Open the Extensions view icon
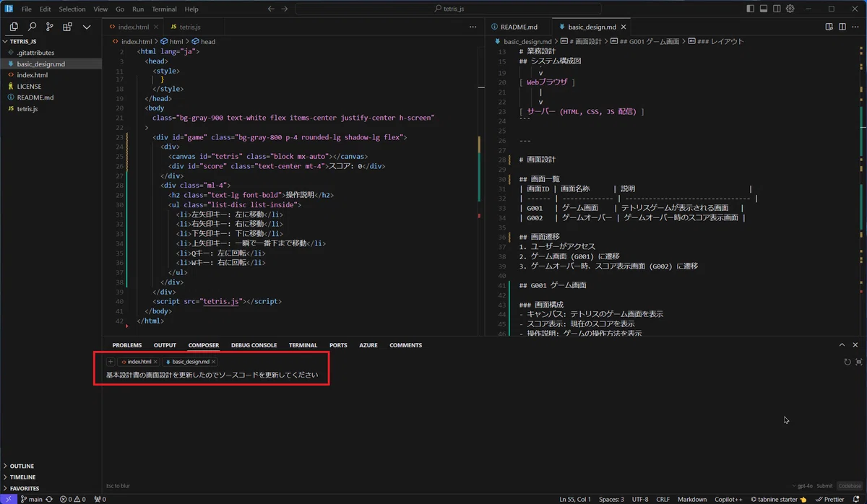The width and height of the screenshot is (867, 504). (68, 27)
